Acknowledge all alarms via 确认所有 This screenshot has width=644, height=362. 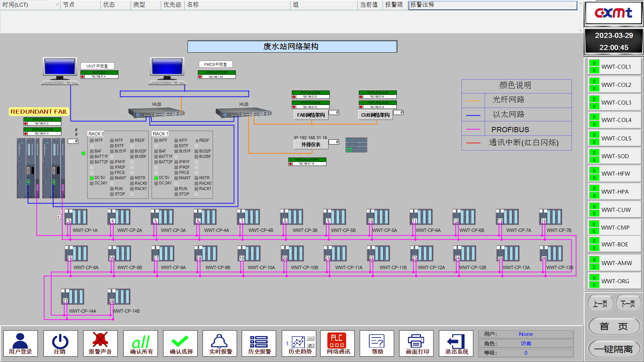point(141,343)
